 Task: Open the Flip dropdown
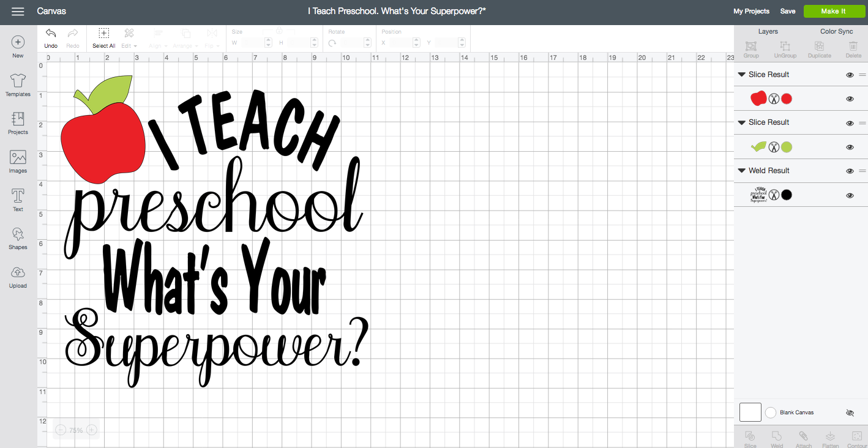coord(212,38)
